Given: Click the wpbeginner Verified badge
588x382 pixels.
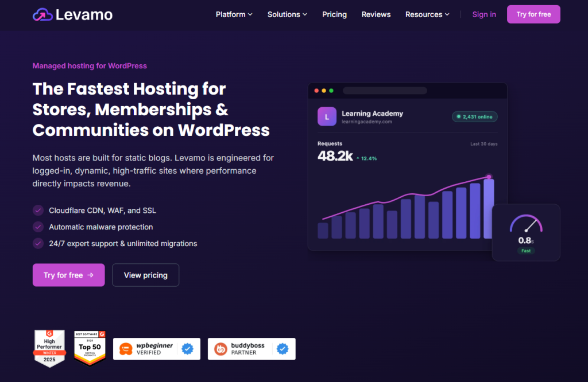Looking at the screenshot, I should click(x=157, y=349).
